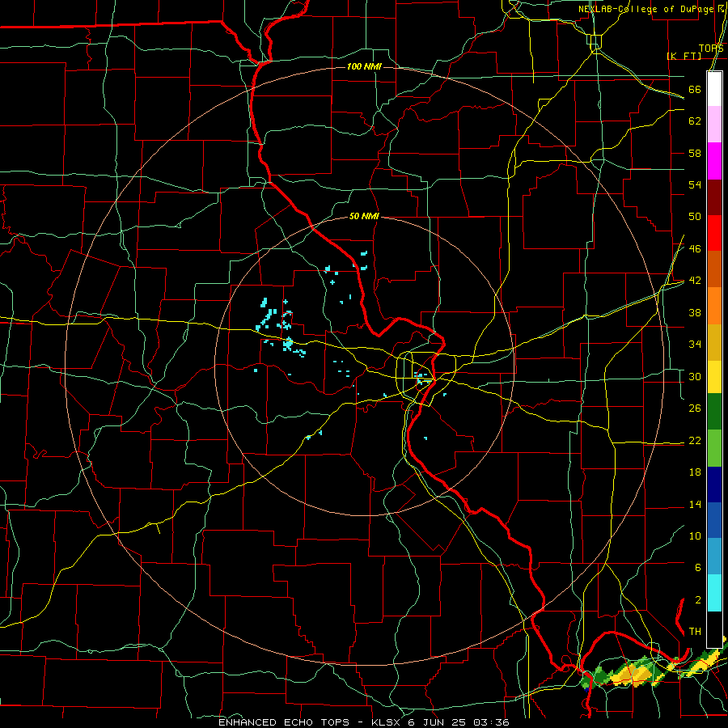Click the legend value 18

coord(695,472)
